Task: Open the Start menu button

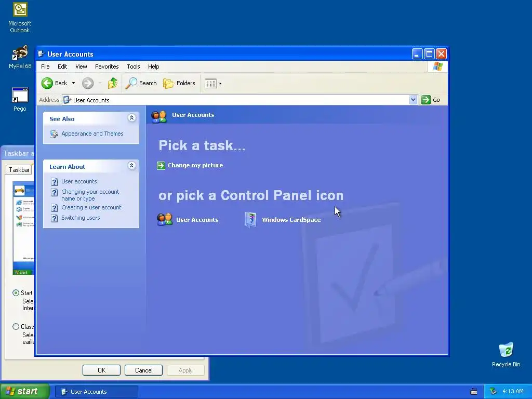Action: pyautogui.click(x=24, y=392)
